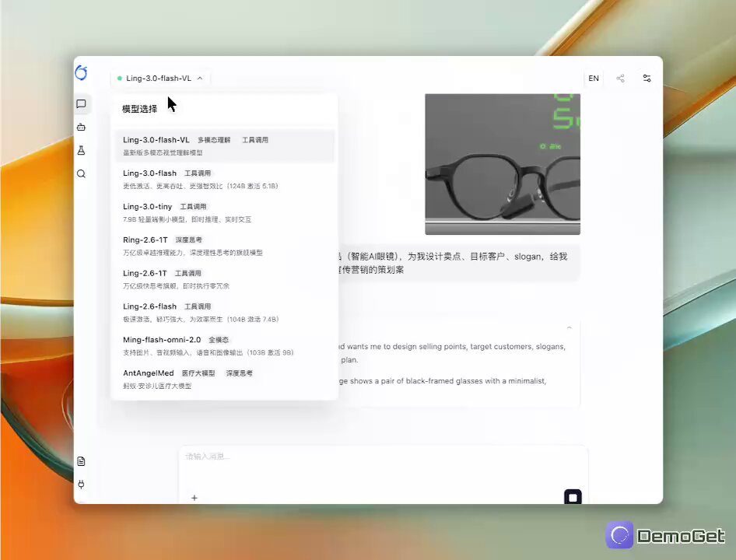Choose the Ring-2.6-1T model
The image size is (736, 560).
pos(224,246)
